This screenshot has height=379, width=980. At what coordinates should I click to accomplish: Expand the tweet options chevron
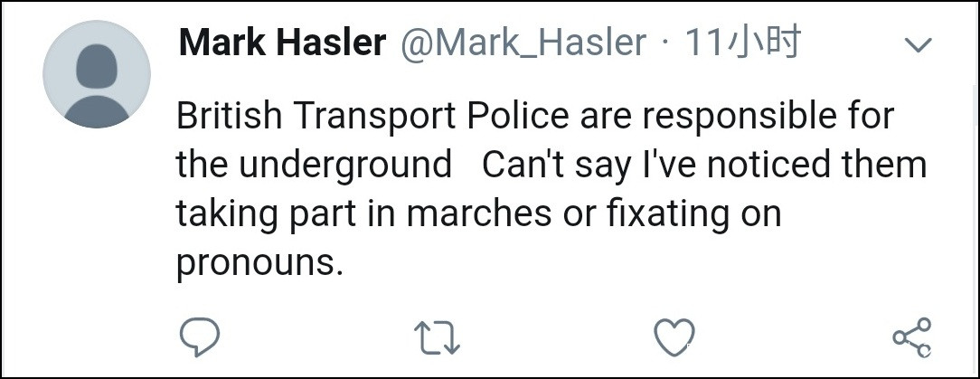tap(918, 44)
